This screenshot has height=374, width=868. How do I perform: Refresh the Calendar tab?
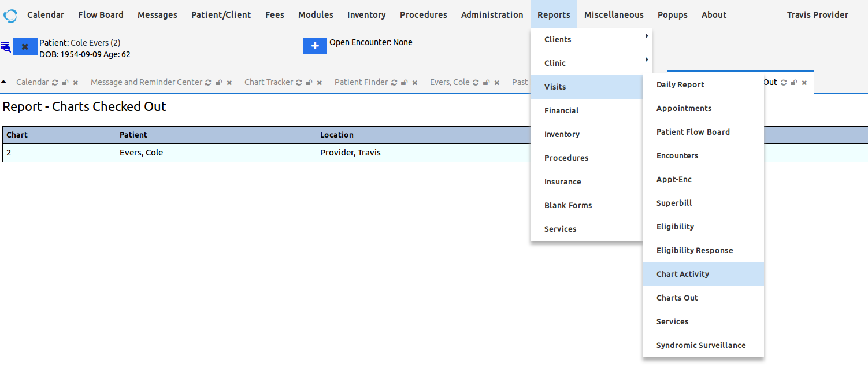pyautogui.click(x=55, y=83)
